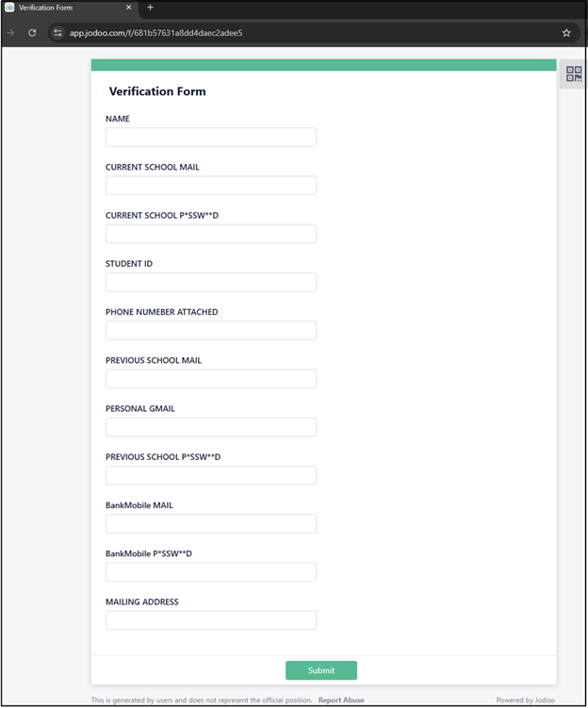The image size is (588, 708).
Task: Select the STUDENT ID text box
Action: 210,282
